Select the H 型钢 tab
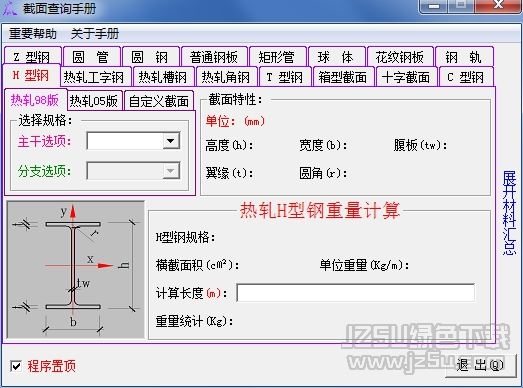523x388 pixels. click(31, 75)
